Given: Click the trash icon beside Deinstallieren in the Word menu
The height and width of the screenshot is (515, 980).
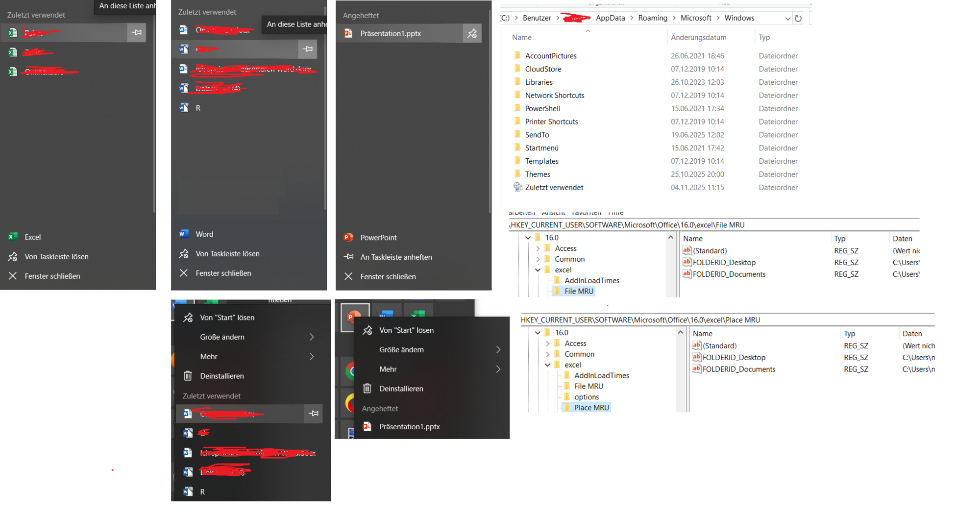Looking at the screenshot, I should click(x=188, y=376).
